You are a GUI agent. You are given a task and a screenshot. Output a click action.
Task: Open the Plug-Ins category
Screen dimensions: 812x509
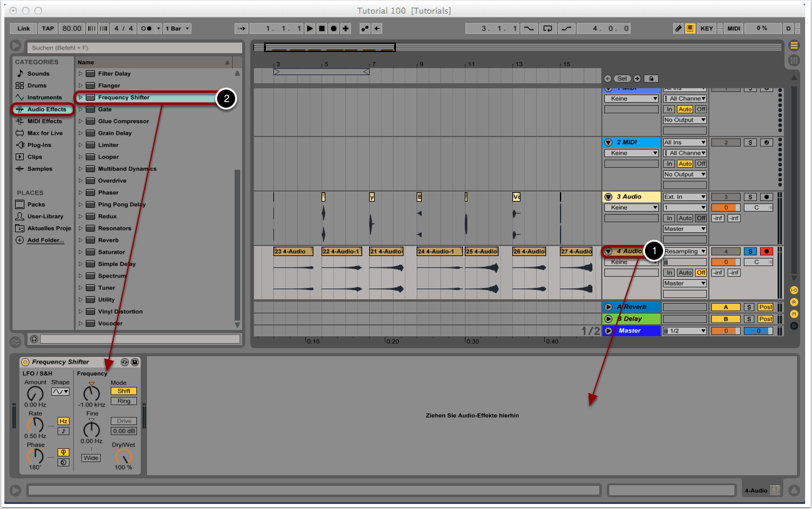(x=39, y=145)
